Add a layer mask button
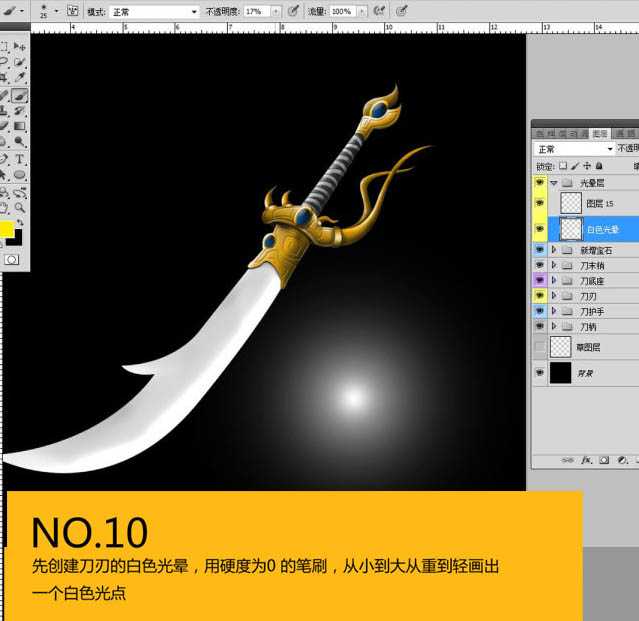Screen dimensions: 639x621 [x=604, y=460]
